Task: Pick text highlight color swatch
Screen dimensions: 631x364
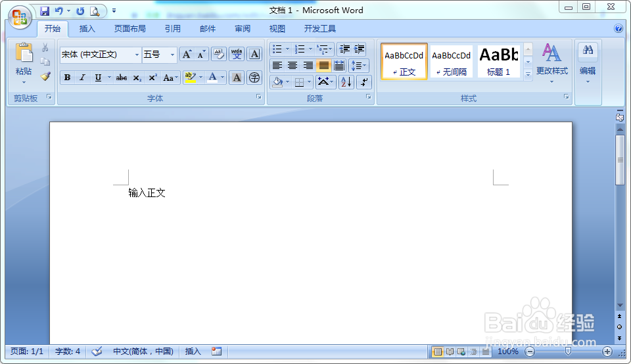Action: (x=191, y=78)
